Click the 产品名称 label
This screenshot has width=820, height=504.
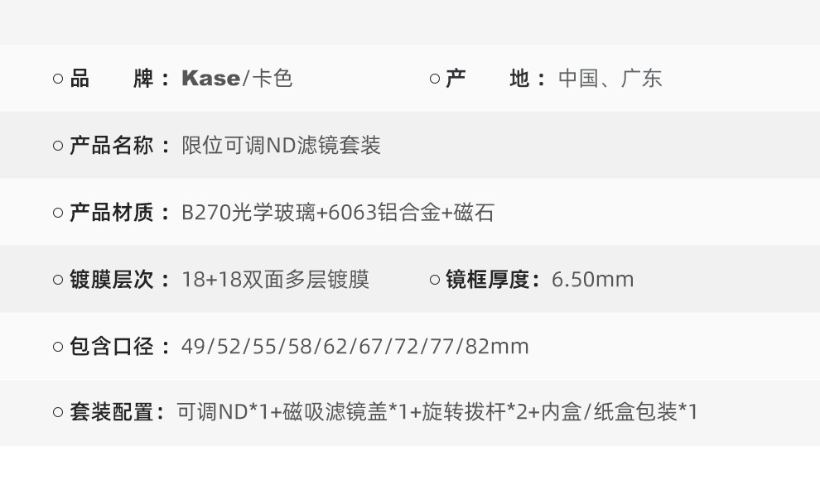pyautogui.click(x=111, y=146)
